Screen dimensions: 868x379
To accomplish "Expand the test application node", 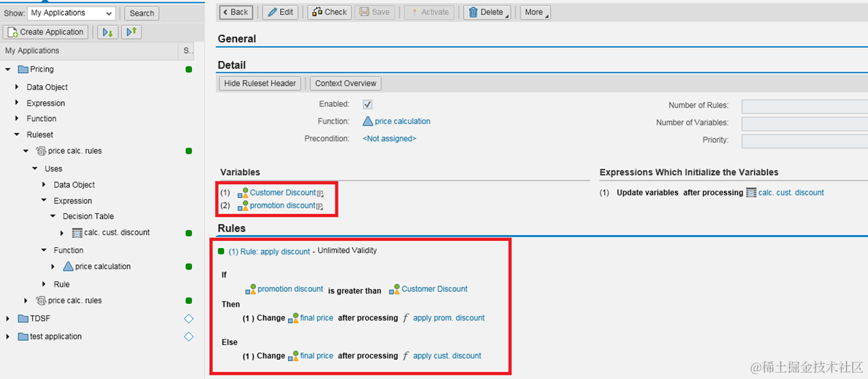I will tap(8, 336).
